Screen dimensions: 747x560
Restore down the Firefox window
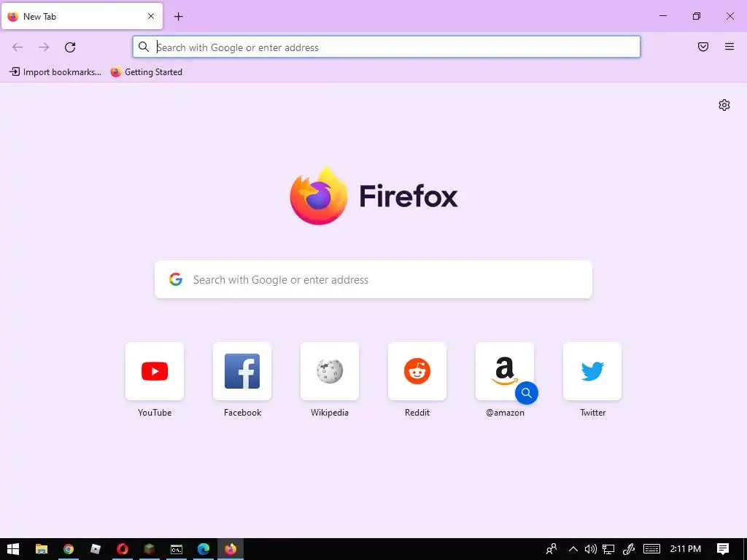[x=697, y=16]
